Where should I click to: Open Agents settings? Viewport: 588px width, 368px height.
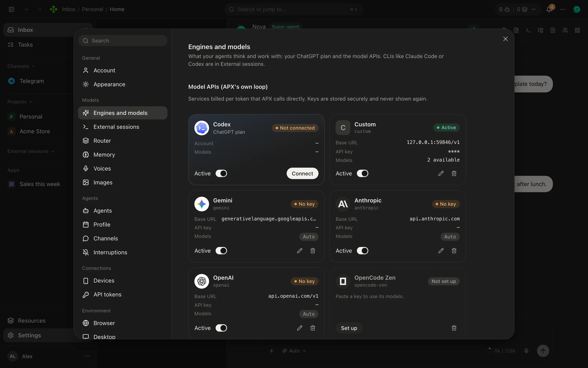coord(122,211)
